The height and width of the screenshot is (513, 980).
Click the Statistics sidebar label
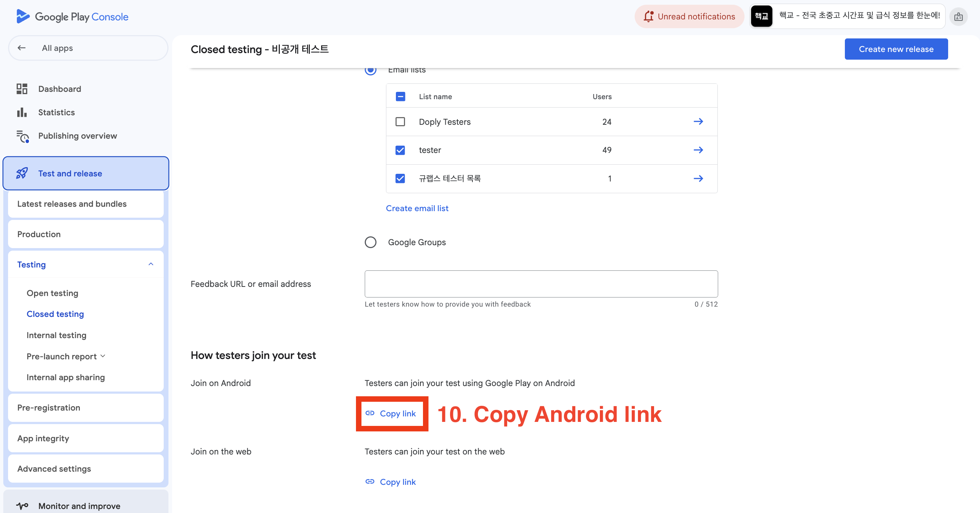point(56,112)
